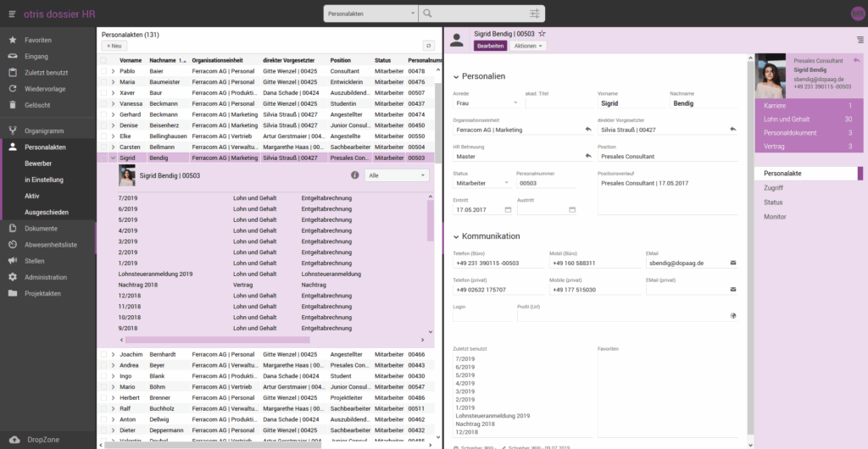Image resolution: width=868 pixels, height=449 pixels.
Task: Switch to the Zugriff tab
Action: pyautogui.click(x=774, y=188)
